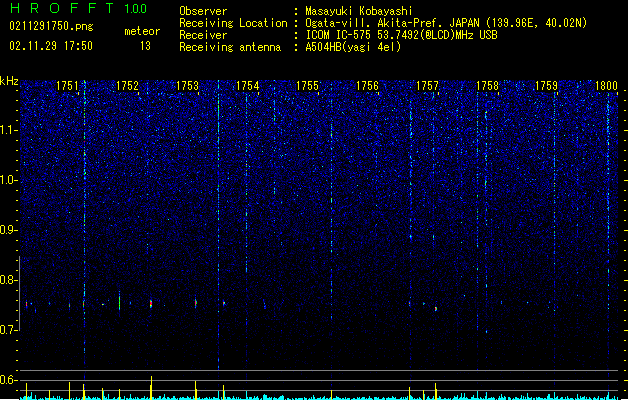
Task: Click the 1753 time marker
Action: click(x=187, y=86)
